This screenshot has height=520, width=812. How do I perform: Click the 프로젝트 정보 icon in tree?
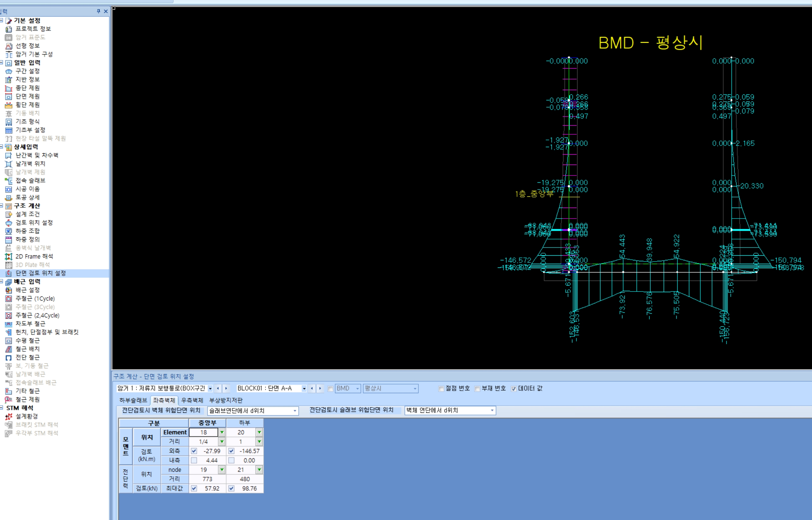click(x=9, y=29)
